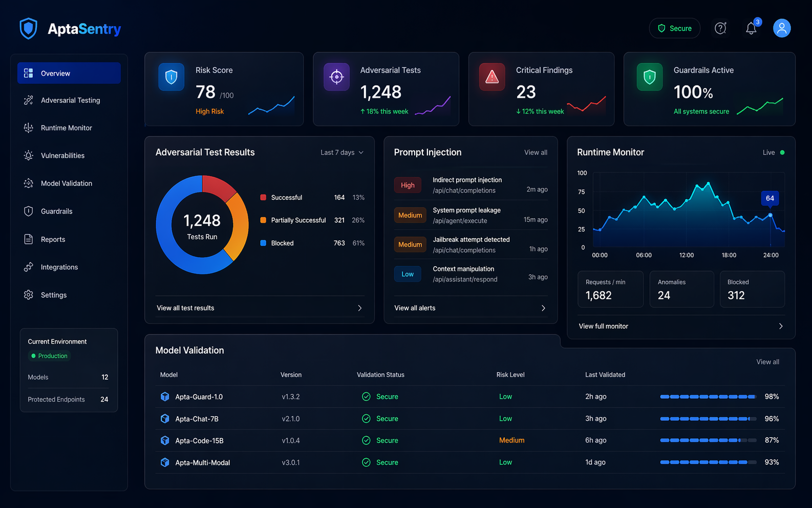Open the Context manipulation alert
Screen dimensions: 812x508
(x=471, y=274)
